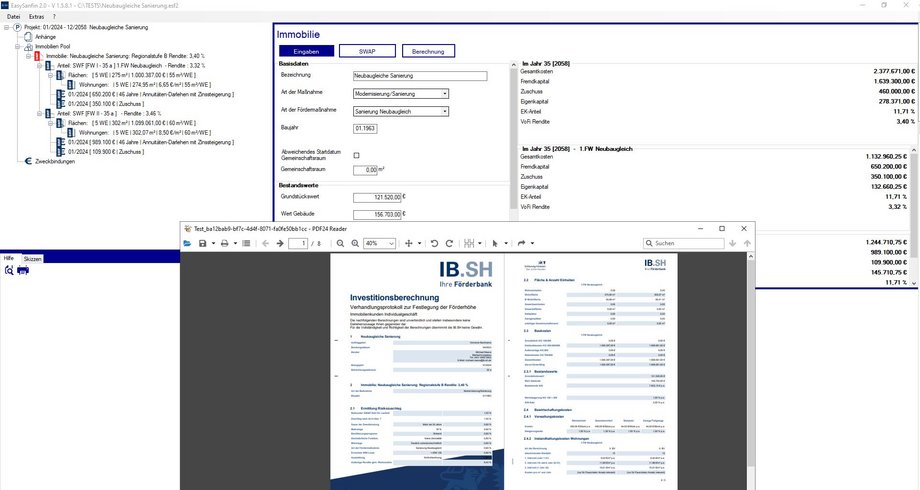Click the blue printer icon in Hilfe panel
Viewport: 920px width, 490px height.
[x=22, y=271]
